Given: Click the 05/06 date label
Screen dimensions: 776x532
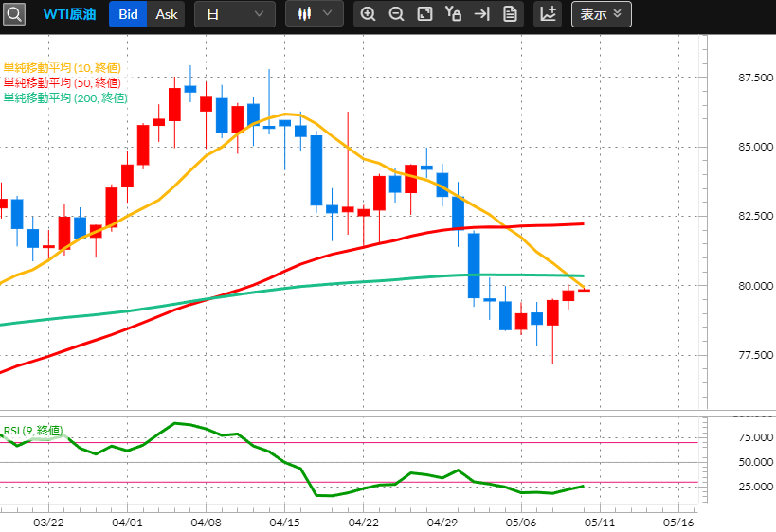Looking at the screenshot, I should pyautogui.click(x=520, y=523).
